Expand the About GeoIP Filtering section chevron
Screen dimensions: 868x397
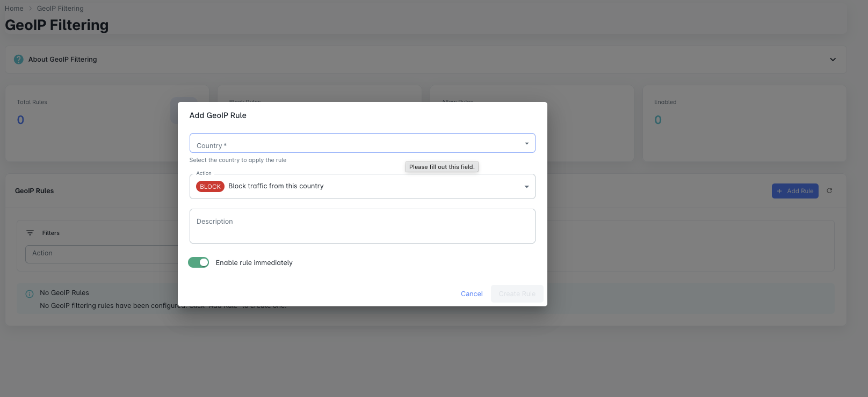(833, 60)
